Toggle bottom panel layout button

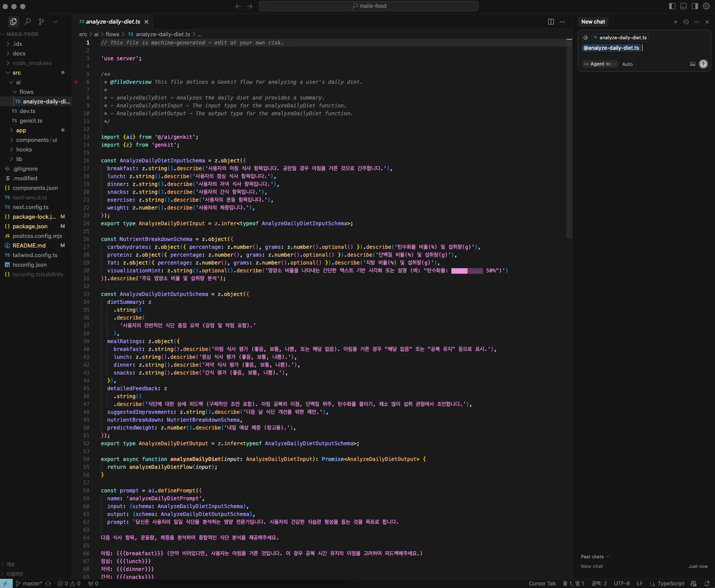click(x=684, y=6)
